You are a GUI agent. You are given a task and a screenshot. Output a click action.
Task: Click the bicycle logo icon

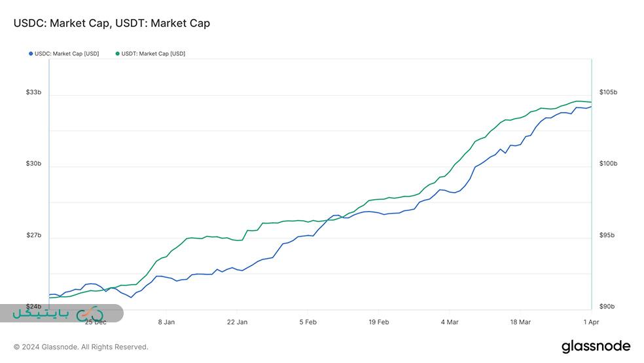click(90, 315)
